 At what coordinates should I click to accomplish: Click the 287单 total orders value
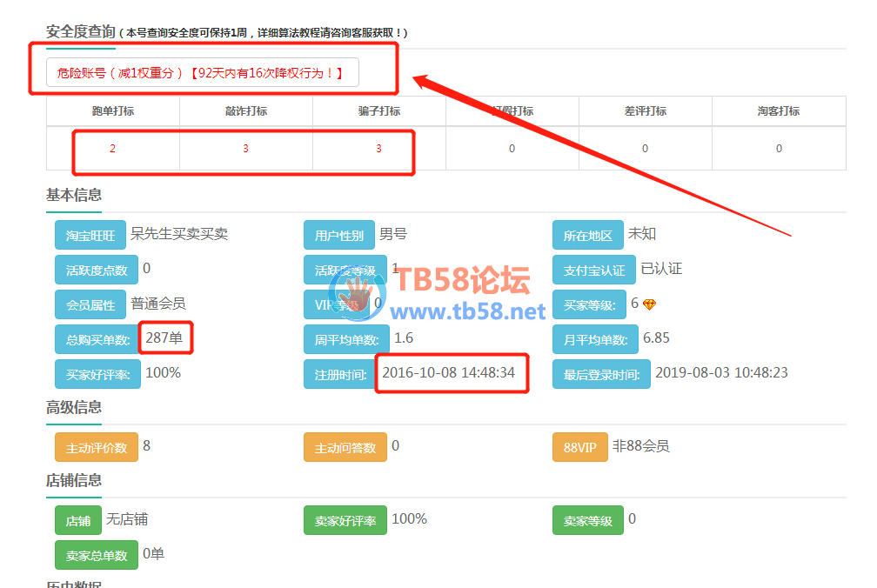click(x=164, y=337)
